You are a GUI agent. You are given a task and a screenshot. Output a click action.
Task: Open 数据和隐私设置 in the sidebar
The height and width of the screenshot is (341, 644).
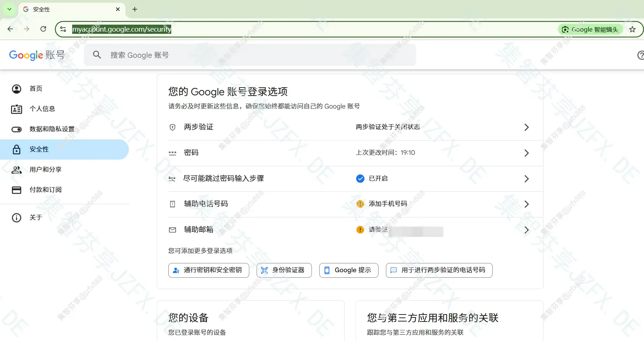click(x=64, y=129)
